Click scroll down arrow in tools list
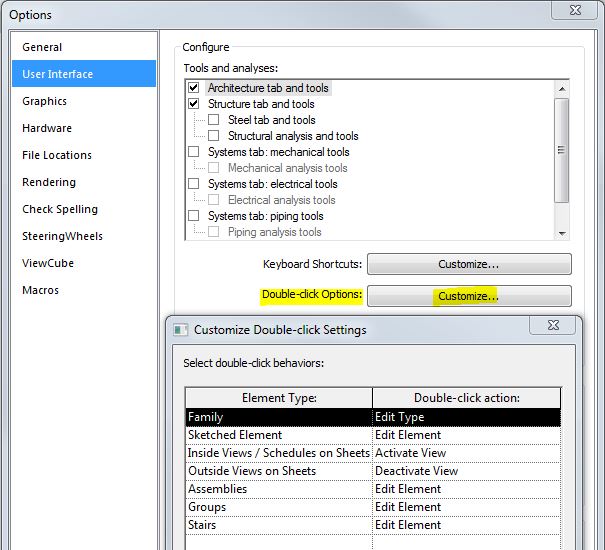 pos(562,233)
